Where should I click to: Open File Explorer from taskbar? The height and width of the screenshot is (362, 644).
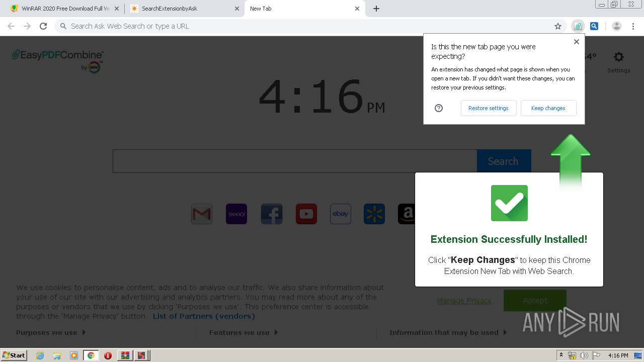57,355
